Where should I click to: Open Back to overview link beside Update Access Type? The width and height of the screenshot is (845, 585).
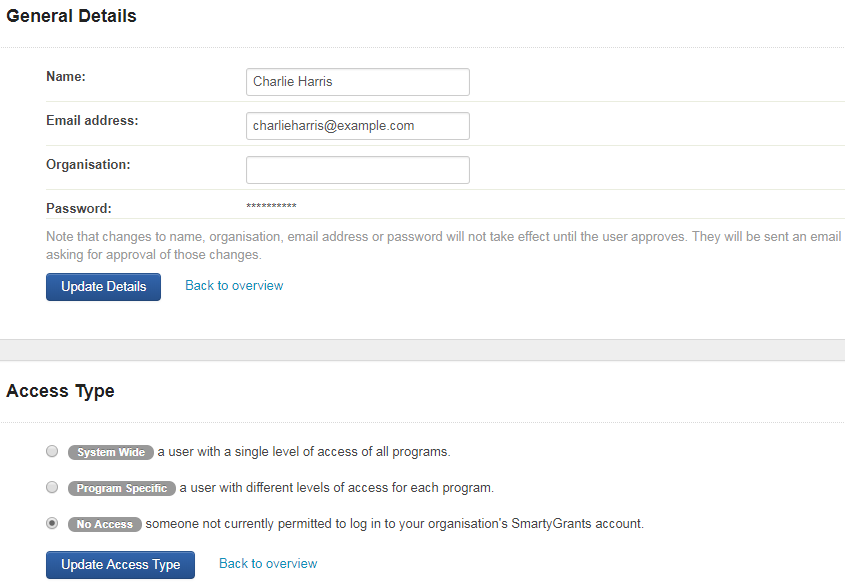(268, 564)
